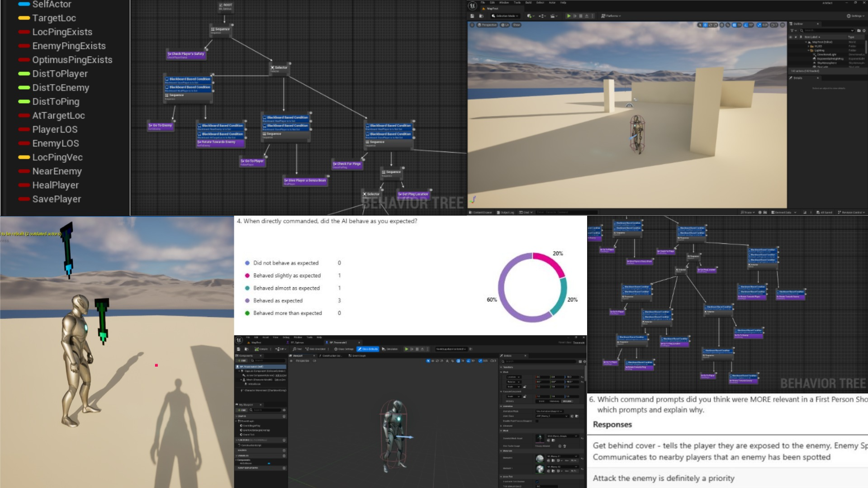The height and width of the screenshot is (488, 868).
Task: Select Class Defaults in blueprint toolbar
Action: pos(368,349)
